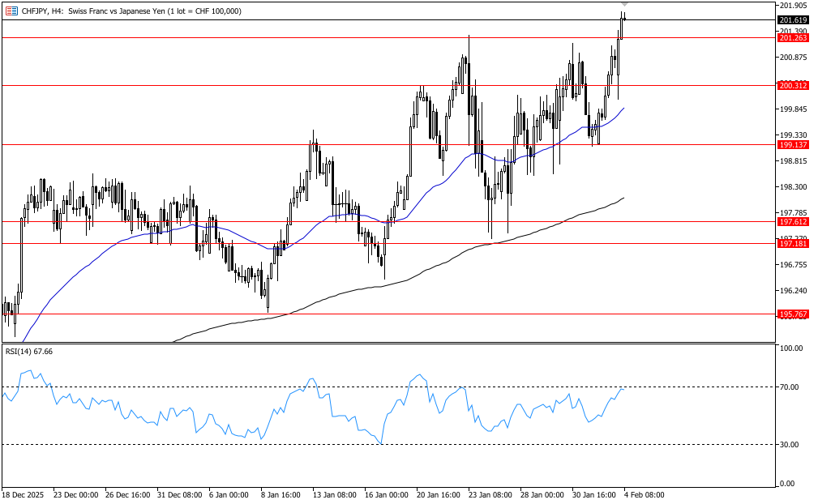
Task: Select the red resistance level label 201.263
Action: click(793, 37)
